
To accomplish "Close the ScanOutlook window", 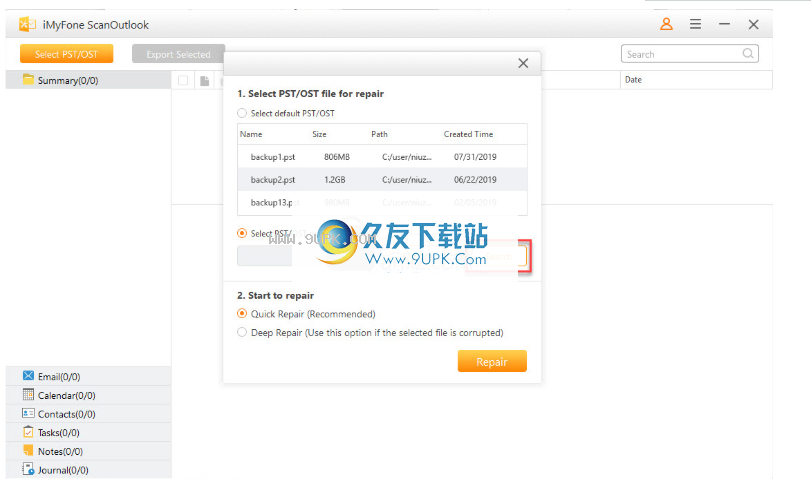I will pos(754,24).
